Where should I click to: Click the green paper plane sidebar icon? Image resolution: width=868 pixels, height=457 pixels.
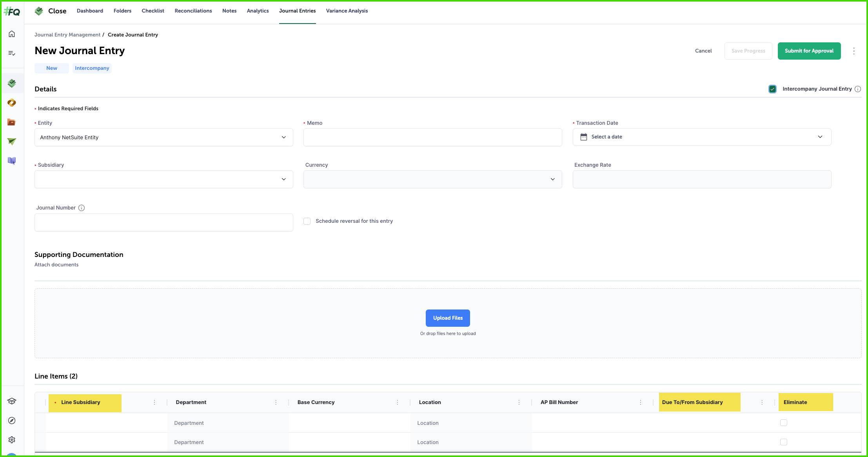coord(12,141)
